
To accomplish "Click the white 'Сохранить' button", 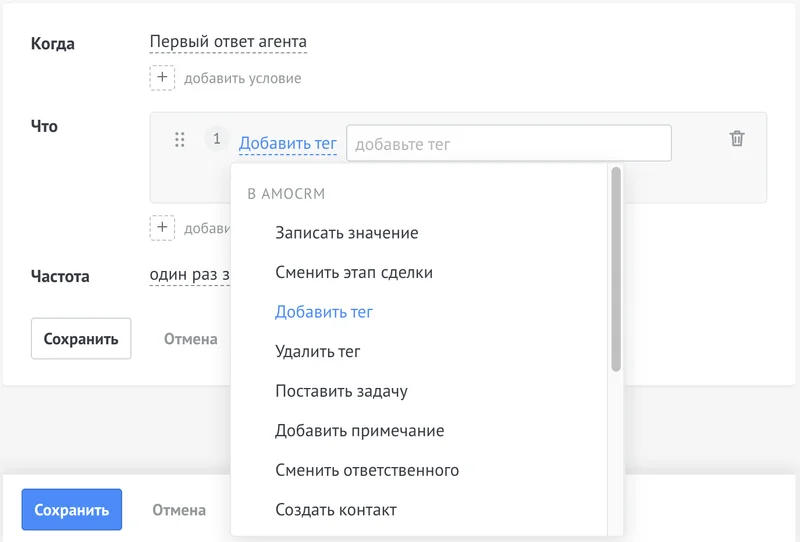I will click(x=81, y=339).
